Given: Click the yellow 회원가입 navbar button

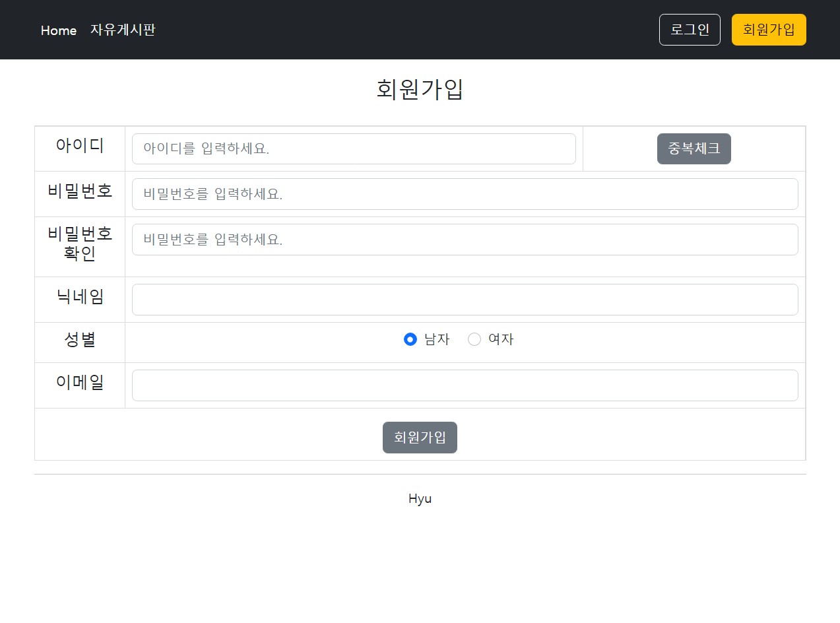Looking at the screenshot, I should coord(769,30).
